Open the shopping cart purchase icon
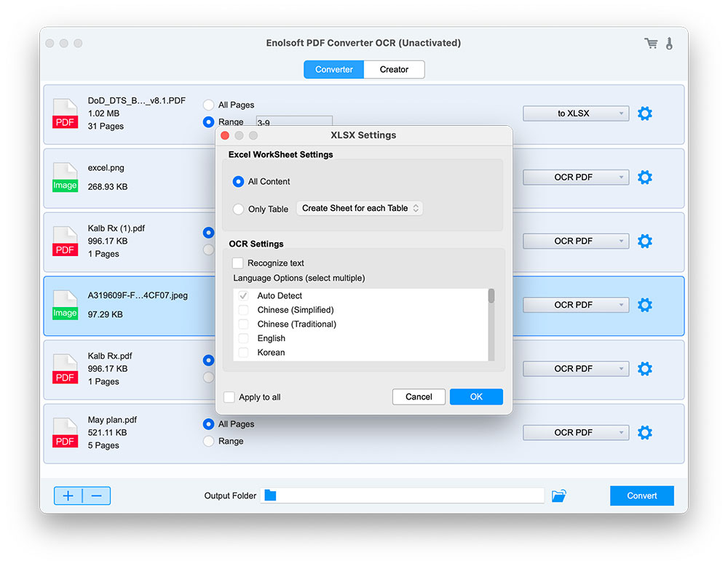This screenshot has width=728, height=566. tap(651, 44)
